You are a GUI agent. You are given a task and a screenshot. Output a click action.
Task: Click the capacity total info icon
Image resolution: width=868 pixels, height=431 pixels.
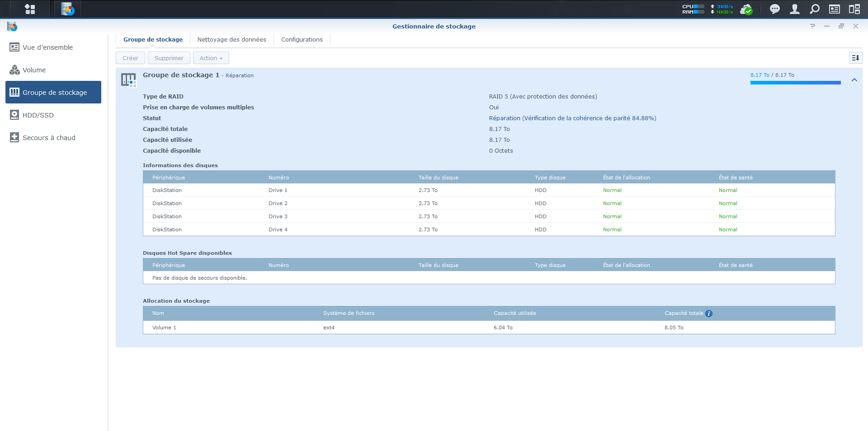pos(709,314)
